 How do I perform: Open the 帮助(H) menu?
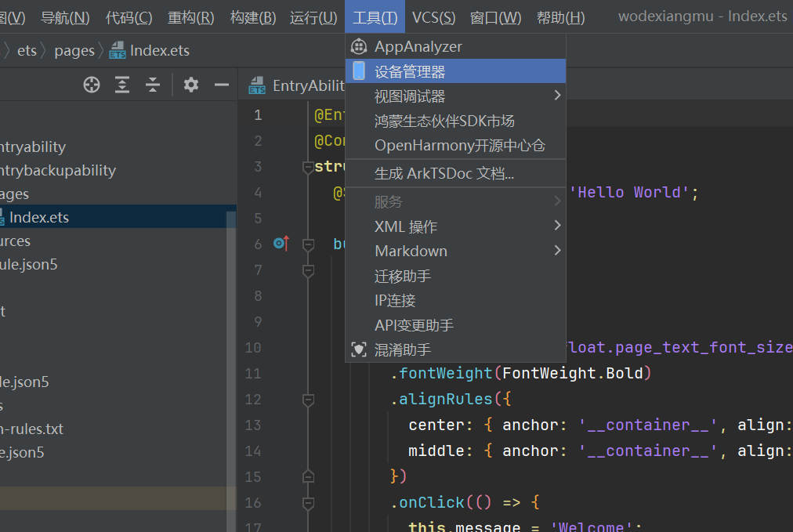[560, 18]
